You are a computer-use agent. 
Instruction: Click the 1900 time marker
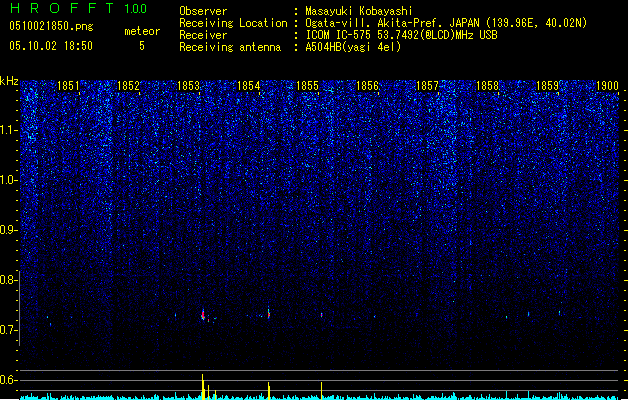click(x=607, y=85)
